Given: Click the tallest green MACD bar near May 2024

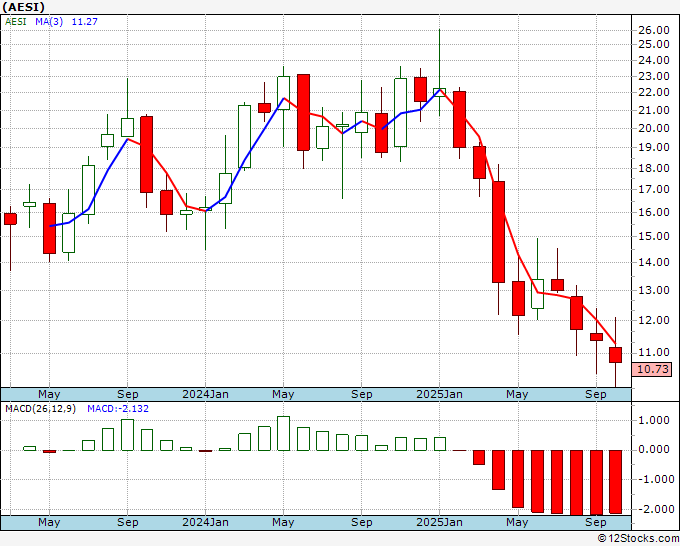Looking at the screenshot, I should [x=283, y=433].
